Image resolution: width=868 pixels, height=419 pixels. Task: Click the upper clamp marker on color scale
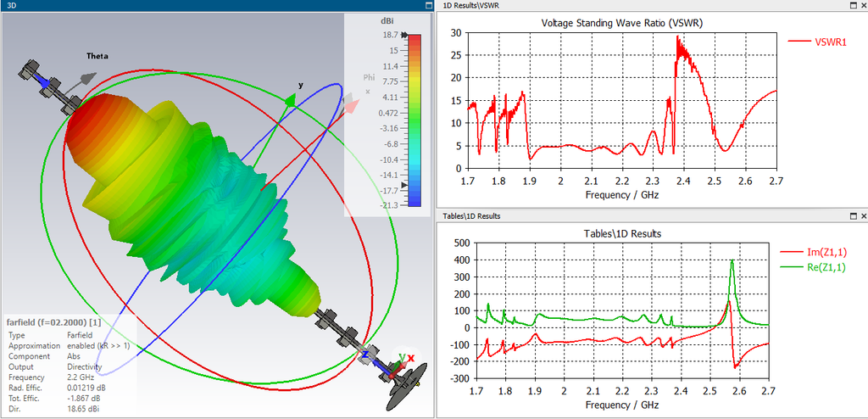click(x=403, y=35)
